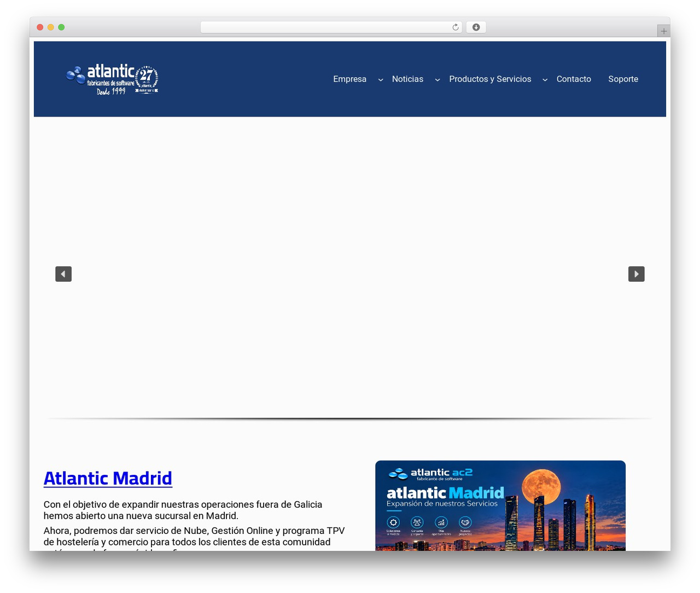Minimize the window with the yellow button
Screen dimensions: 700x593
pyautogui.click(x=51, y=27)
